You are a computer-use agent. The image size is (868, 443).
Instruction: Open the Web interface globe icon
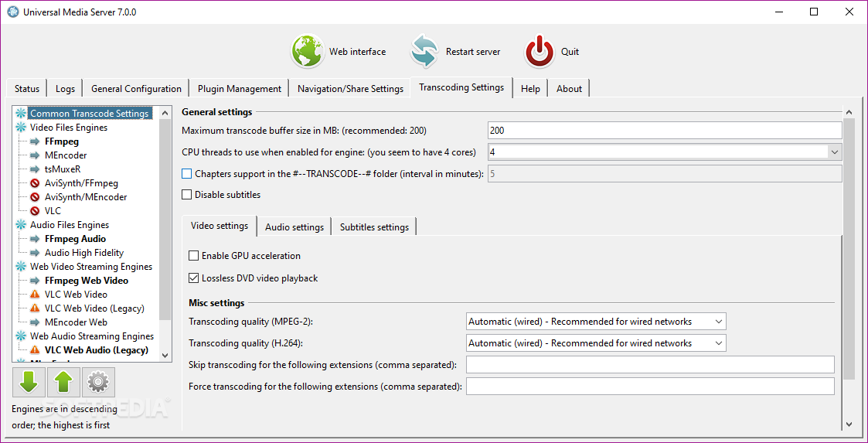coord(308,52)
